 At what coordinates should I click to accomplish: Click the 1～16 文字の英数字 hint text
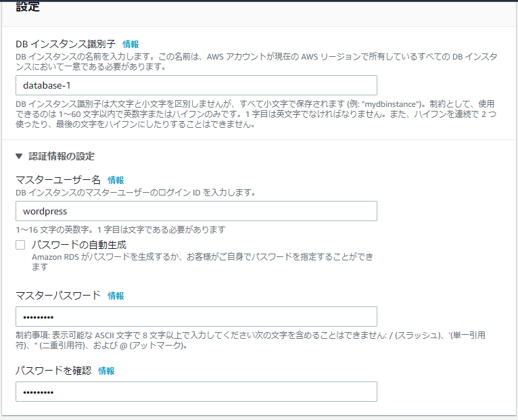click(x=120, y=230)
